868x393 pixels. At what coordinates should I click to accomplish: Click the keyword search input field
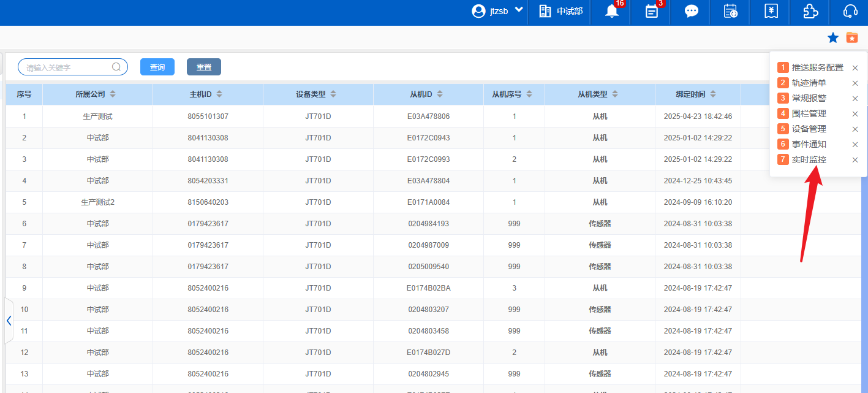coord(67,67)
